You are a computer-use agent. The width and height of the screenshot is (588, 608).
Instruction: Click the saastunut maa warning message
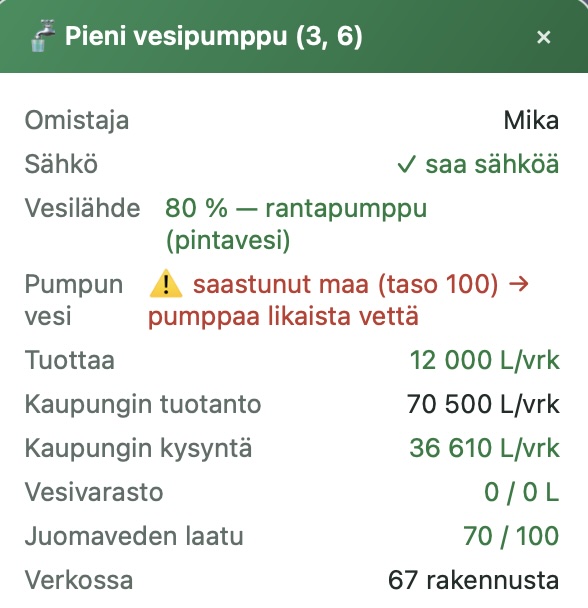345,284
